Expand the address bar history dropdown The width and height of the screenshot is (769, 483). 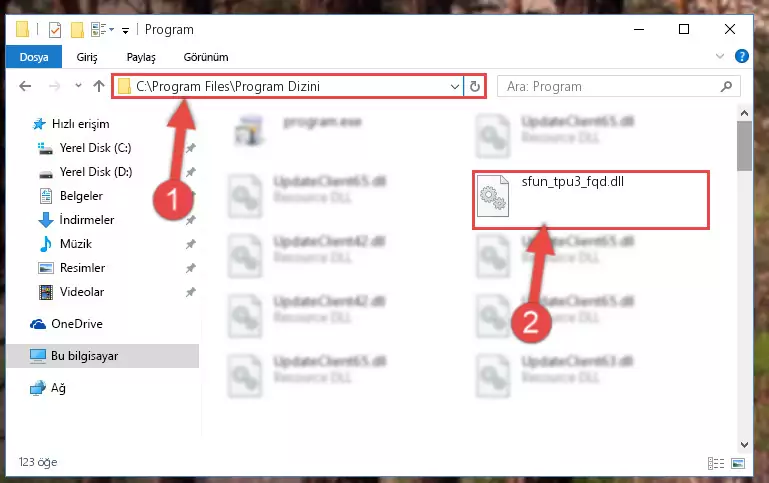455,87
